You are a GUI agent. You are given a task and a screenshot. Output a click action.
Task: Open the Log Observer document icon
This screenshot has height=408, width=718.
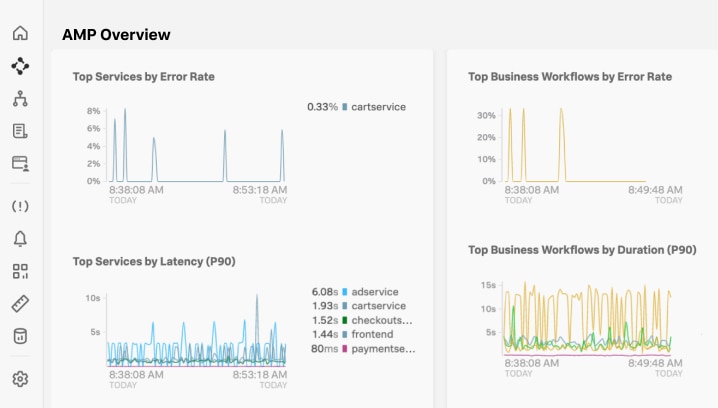[20, 131]
